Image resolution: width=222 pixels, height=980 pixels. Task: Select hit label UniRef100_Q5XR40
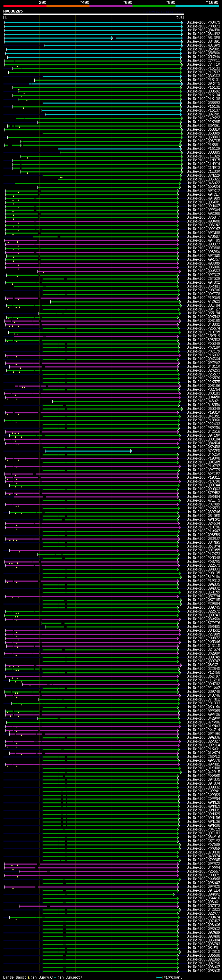coord(203,57)
